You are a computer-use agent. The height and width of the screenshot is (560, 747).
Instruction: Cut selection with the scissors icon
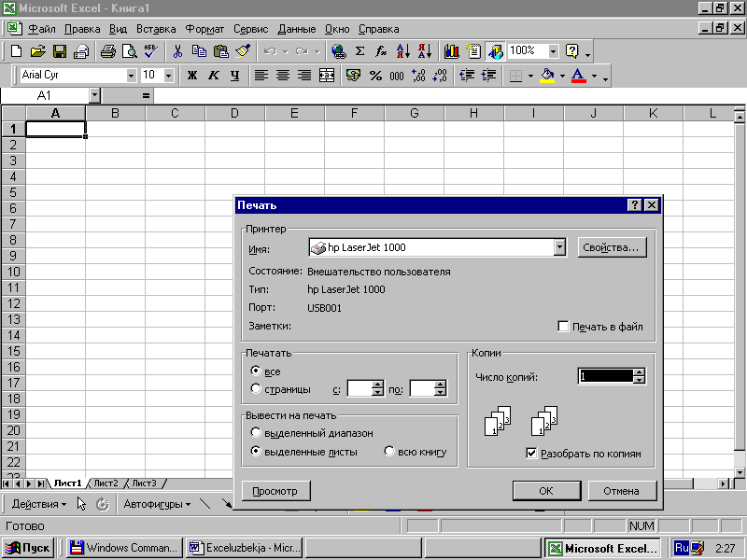177,51
